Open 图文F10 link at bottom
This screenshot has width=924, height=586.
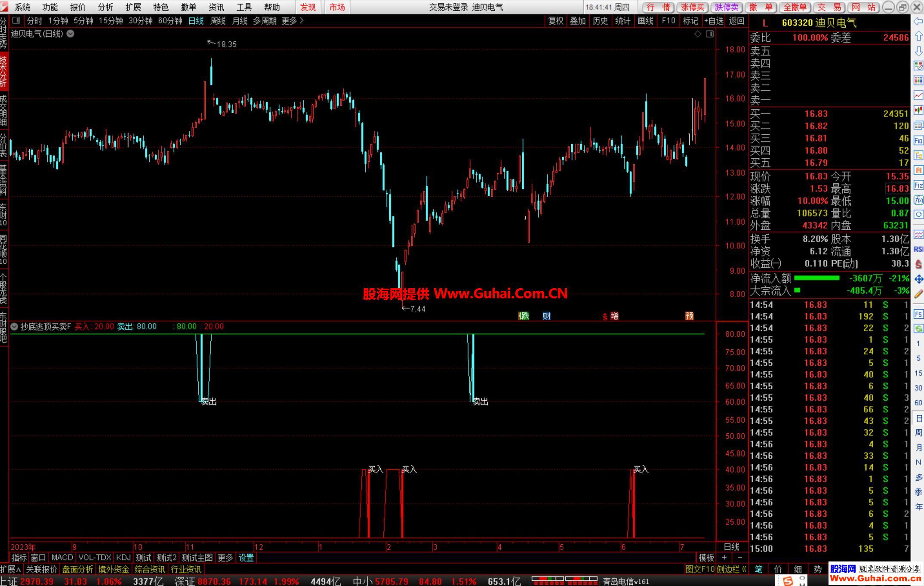pyautogui.click(x=700, y=569)
